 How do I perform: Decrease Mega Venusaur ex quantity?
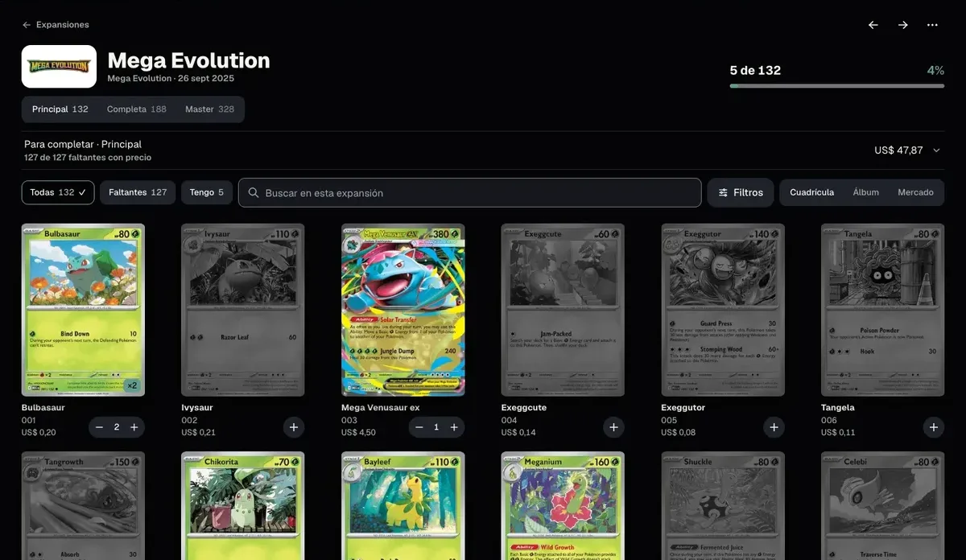click(419, 427)
